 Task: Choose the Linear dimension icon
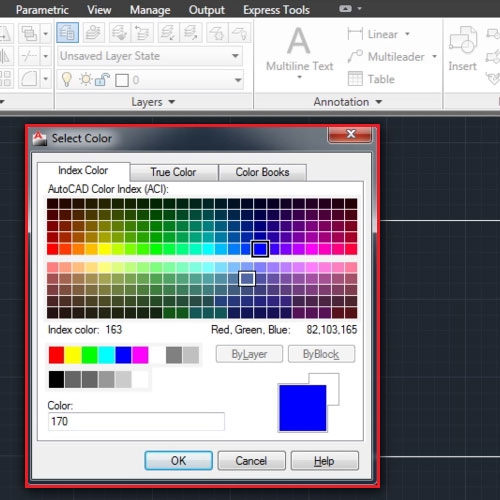pyautogui.click(x=355, y=34)
